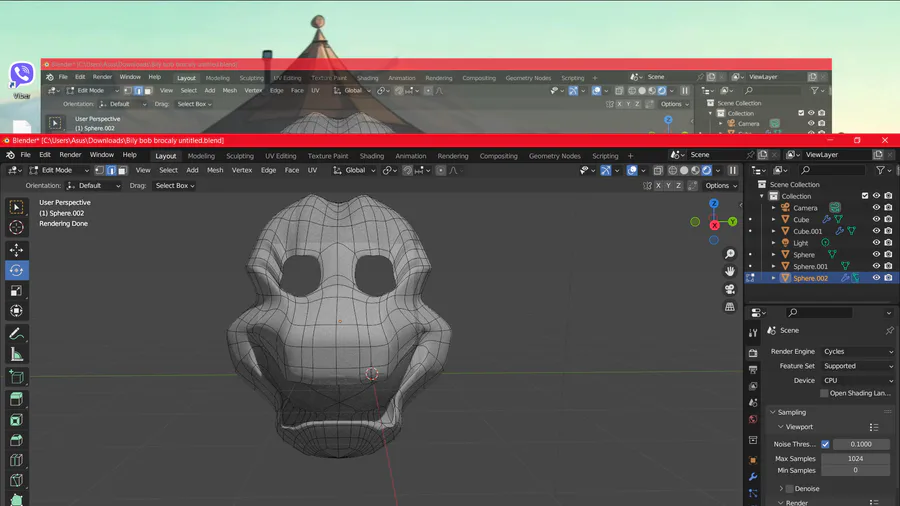Select the Loop Cut tool
This screenshot has width=900, height=506.
pos(16,460)
